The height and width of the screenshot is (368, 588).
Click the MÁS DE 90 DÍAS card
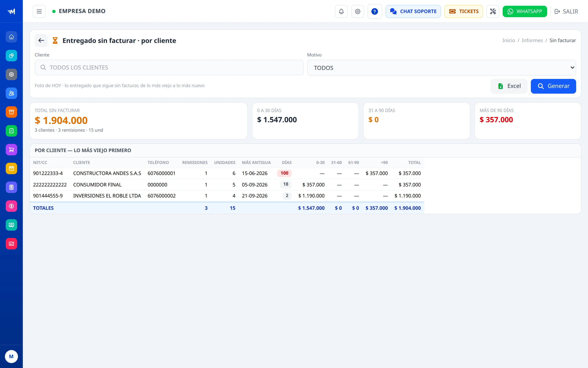528,121
